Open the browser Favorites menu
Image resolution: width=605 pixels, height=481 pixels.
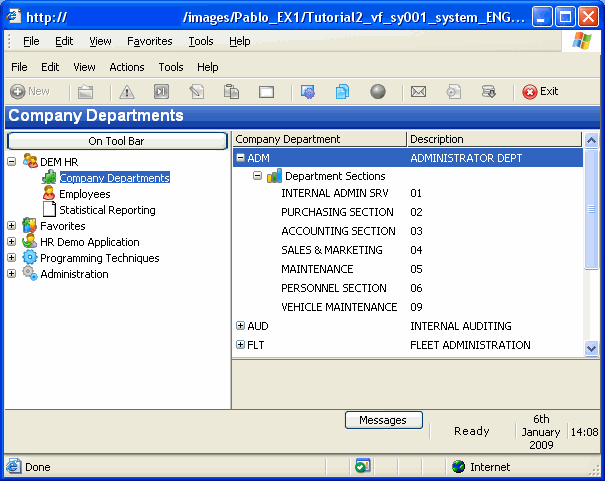pos(150,41)
